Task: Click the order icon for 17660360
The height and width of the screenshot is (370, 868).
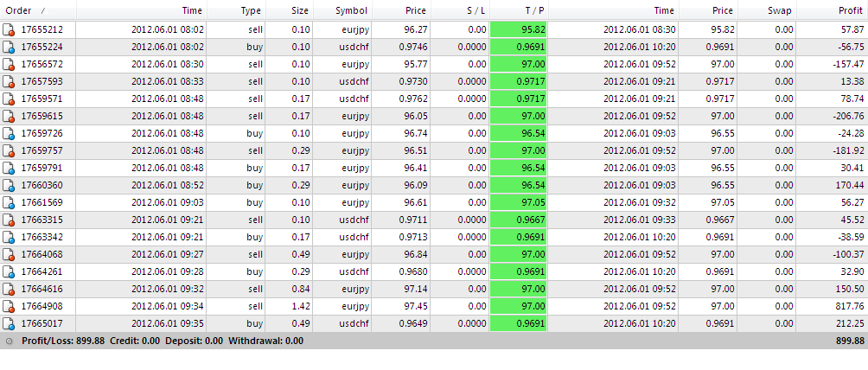Action: click(9, 186)
